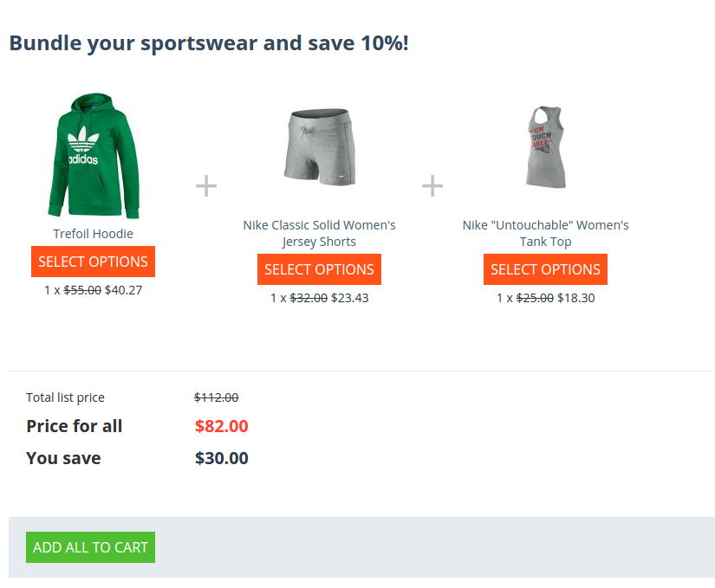Add all bundle items to cart

click(90, 547)
